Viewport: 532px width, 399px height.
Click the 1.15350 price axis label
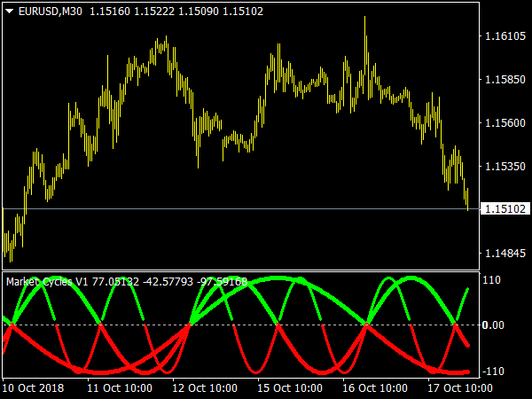click(505, 167)
